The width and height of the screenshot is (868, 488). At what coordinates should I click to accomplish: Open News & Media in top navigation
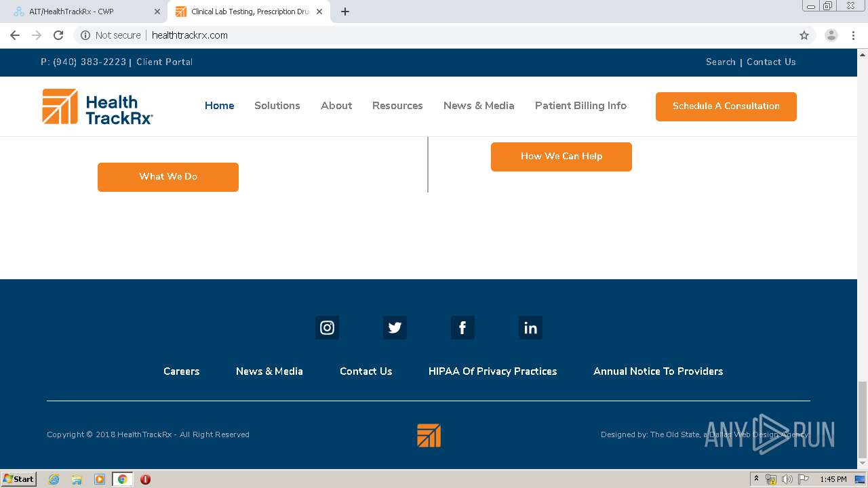[479, 106]
